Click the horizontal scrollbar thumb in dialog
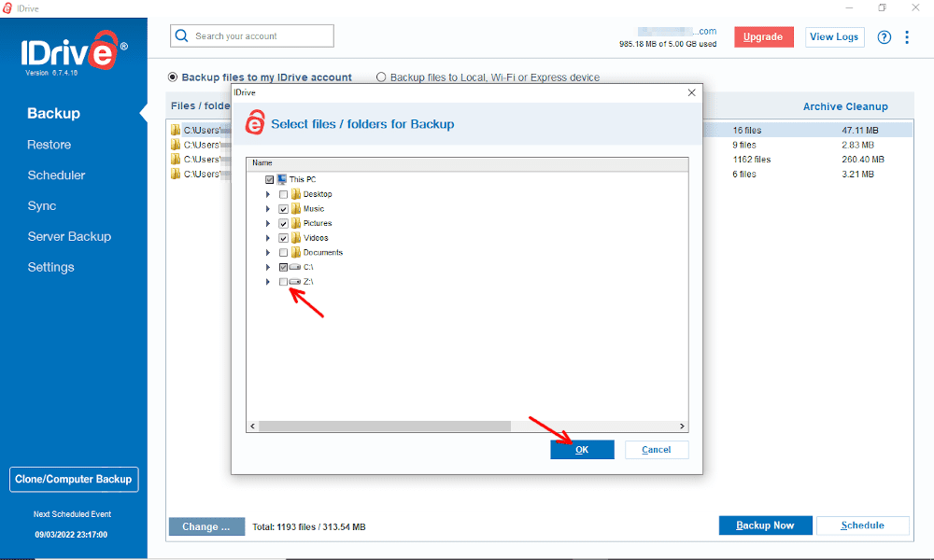The image size is (934, 560). tap(385, 427)
